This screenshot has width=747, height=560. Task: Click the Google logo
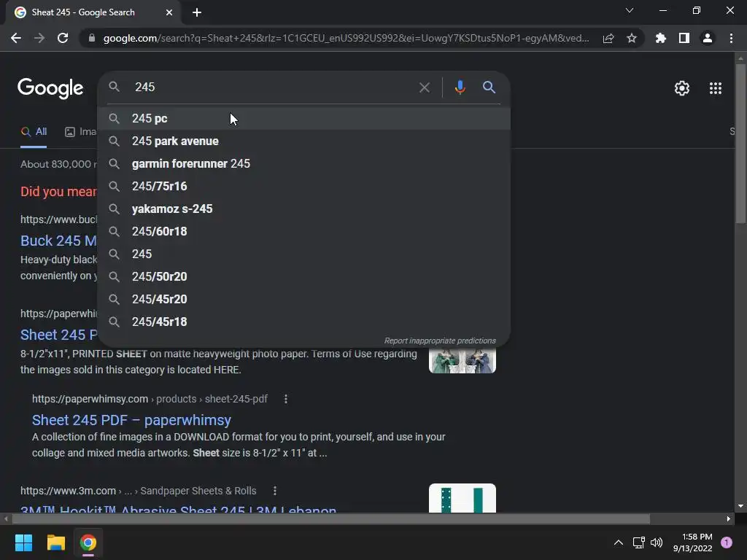tap(50, 88)
